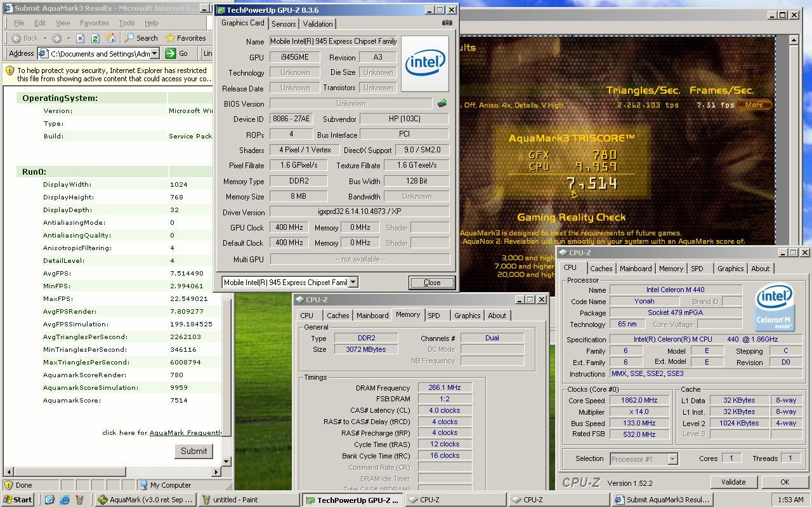Open About tab in processor CPU-Z window
This screenshot has height=508, width=812.
point(760,269)
